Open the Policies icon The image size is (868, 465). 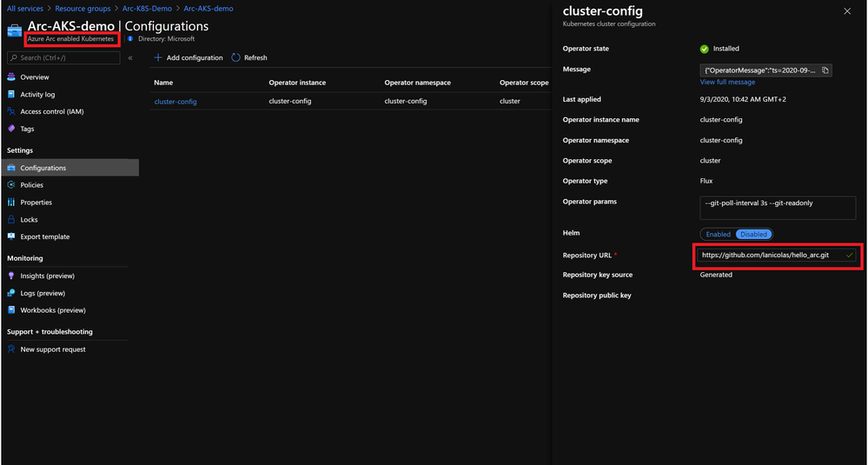[x=11, y=185]
